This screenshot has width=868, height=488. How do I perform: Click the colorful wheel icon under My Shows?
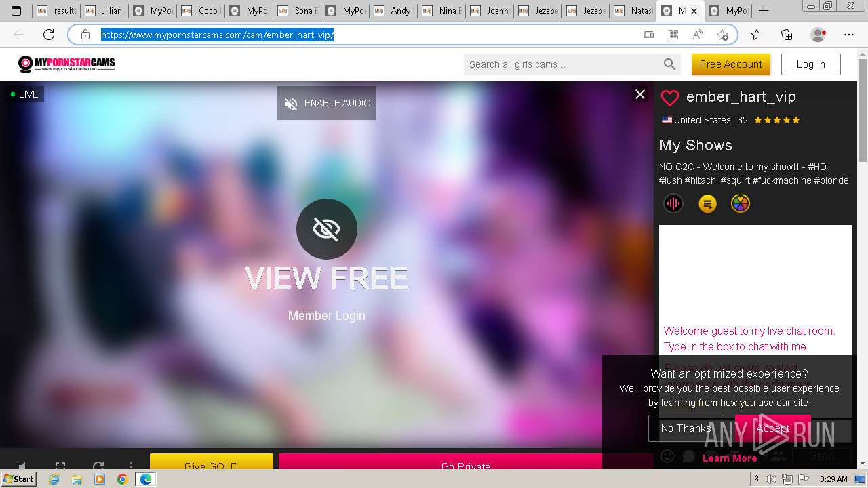tap(741, 203)
